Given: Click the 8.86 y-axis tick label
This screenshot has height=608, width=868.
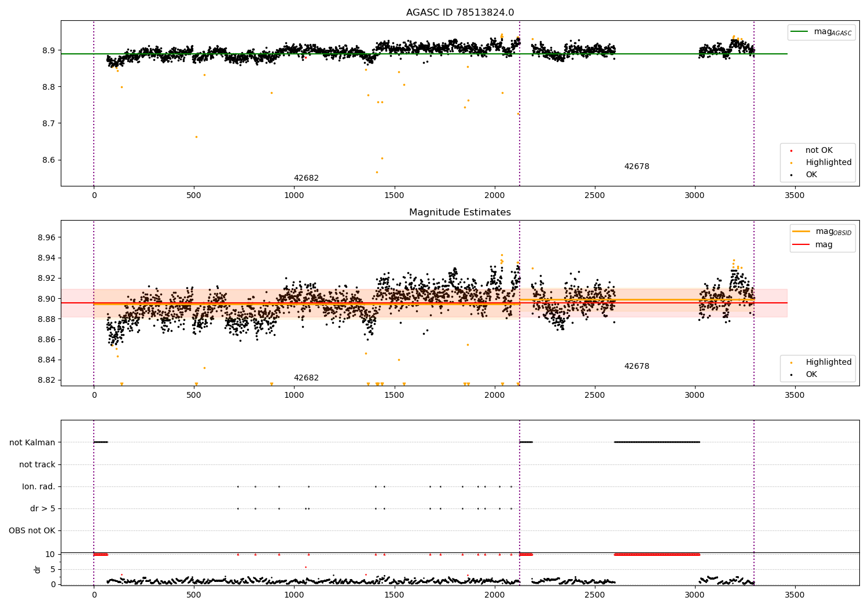Looking at the screenshot, I should (x=47, y=340).
